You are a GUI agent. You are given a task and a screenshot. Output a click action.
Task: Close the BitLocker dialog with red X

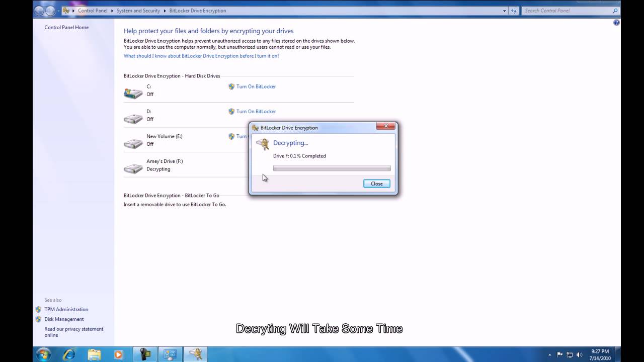pyautogui.click(x=386, y=126)
